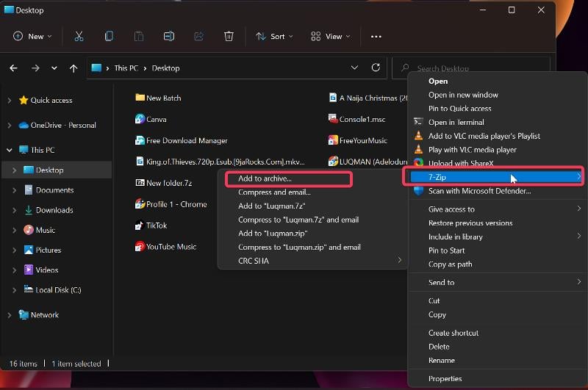The height and width of the screenshot is (390, 588).
Task: Expand the address bar history chevron
Action: (x=354, y=68)
